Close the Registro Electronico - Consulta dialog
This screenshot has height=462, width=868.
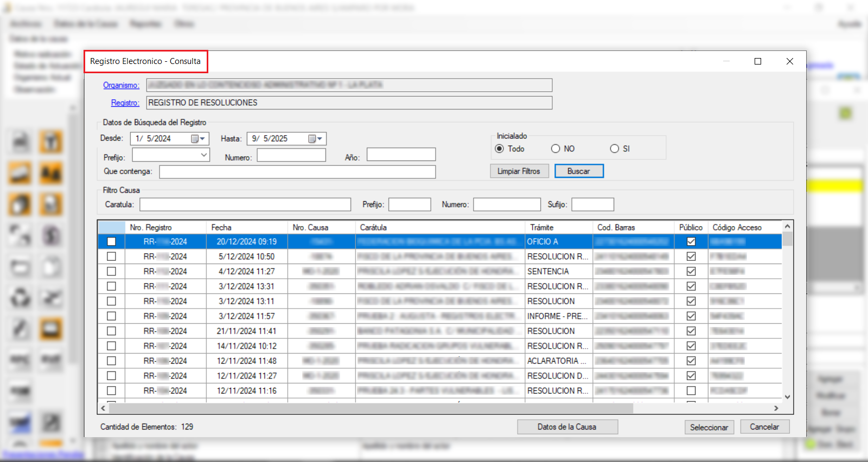[x=790, y=61]
